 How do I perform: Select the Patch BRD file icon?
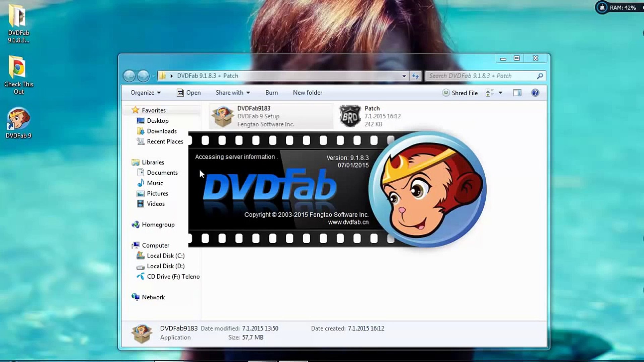pos(350,116)
